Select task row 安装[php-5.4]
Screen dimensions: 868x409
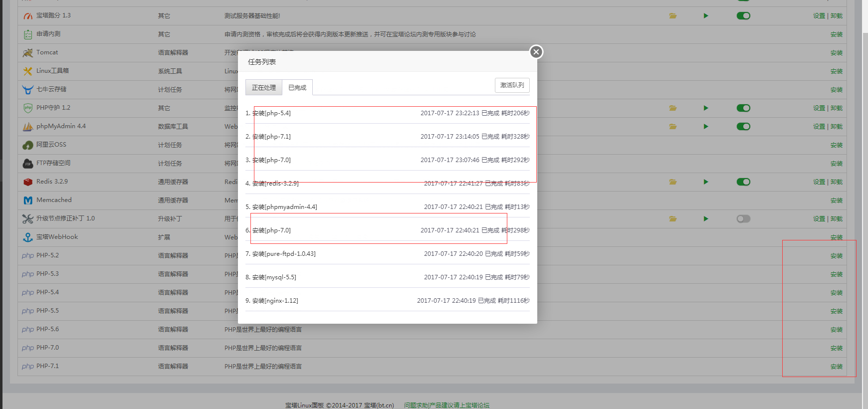pos(388,113)
